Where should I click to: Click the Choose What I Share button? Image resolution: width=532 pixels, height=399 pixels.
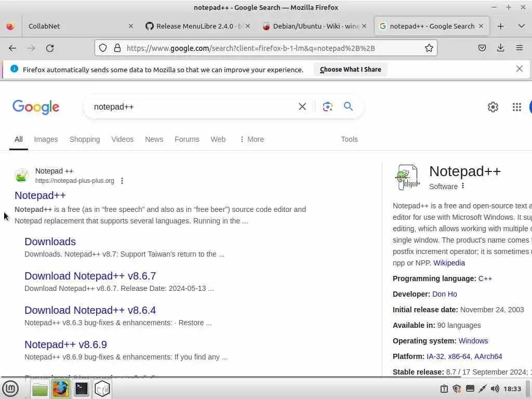(x=351, y=70)
